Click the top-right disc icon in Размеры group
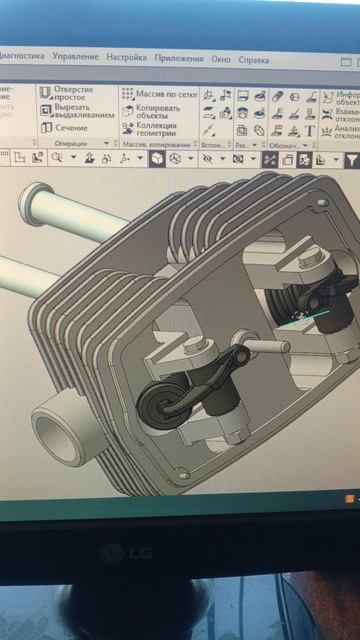The height and width of the screenshot is (640, 360). 260,96
